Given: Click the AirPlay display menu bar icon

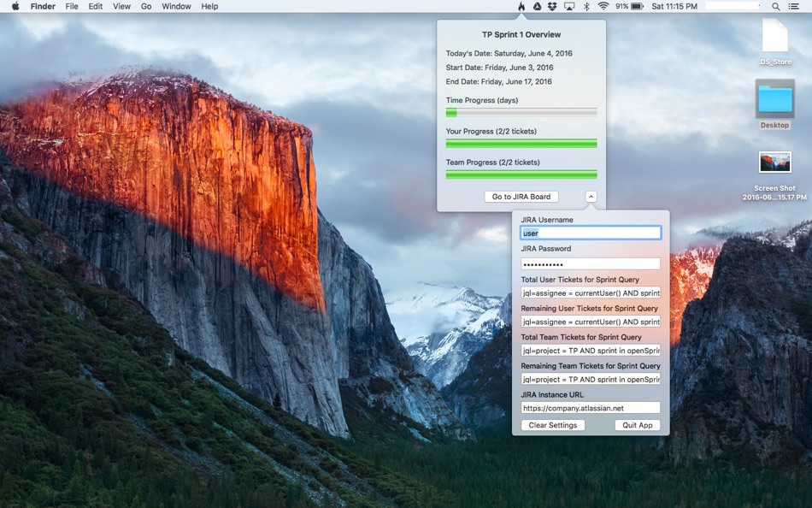Looking at the screenshot, I should click(x=569, y=6).
